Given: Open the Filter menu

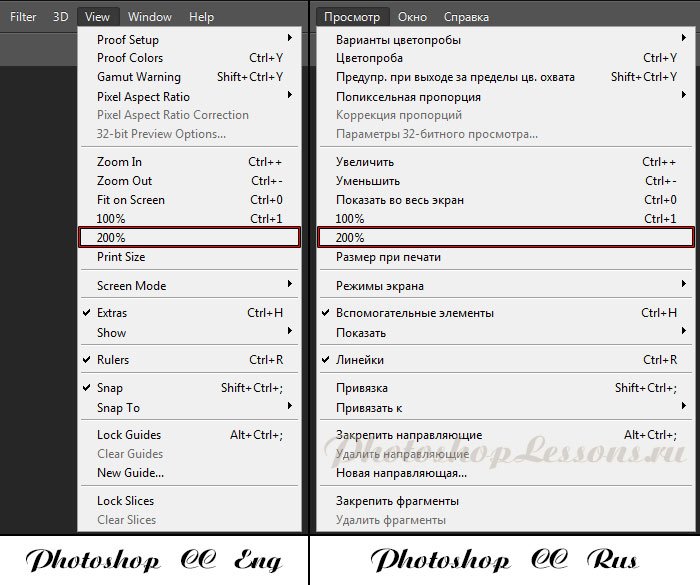Looking at the screenshot, I should (23, 17).
